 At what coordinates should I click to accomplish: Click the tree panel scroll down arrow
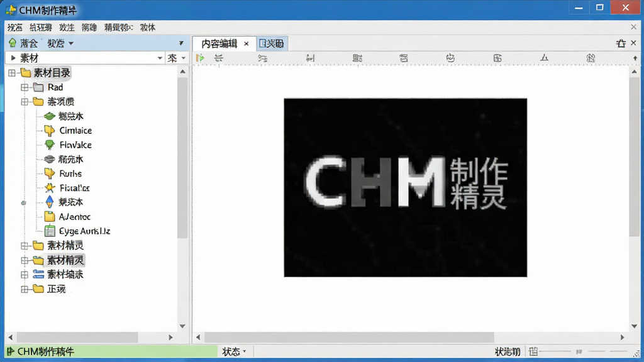[x=182, y=326]
